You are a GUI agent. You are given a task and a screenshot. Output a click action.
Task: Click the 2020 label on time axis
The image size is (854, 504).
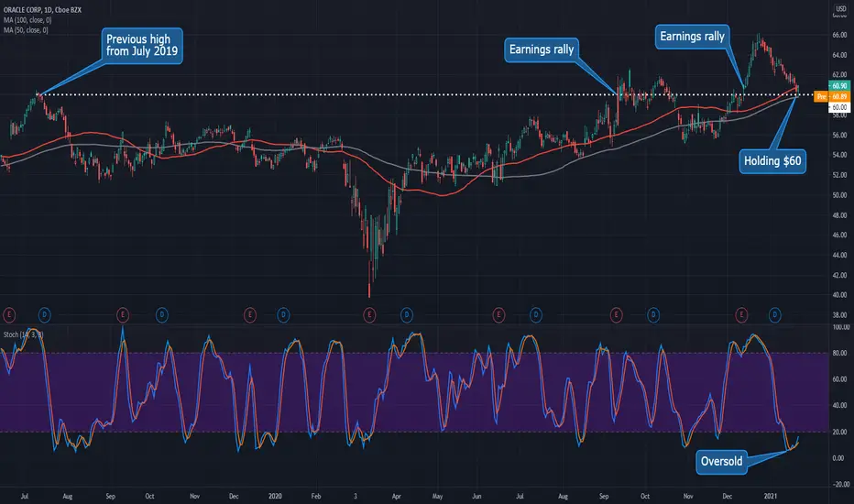(x=275, y=496)
